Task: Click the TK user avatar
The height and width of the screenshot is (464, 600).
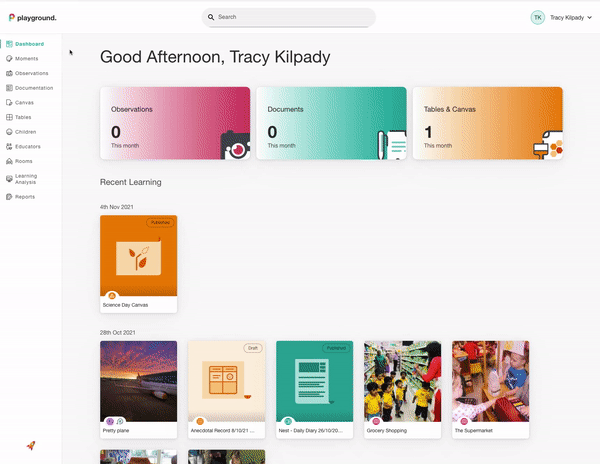Action: coord(538,18)
